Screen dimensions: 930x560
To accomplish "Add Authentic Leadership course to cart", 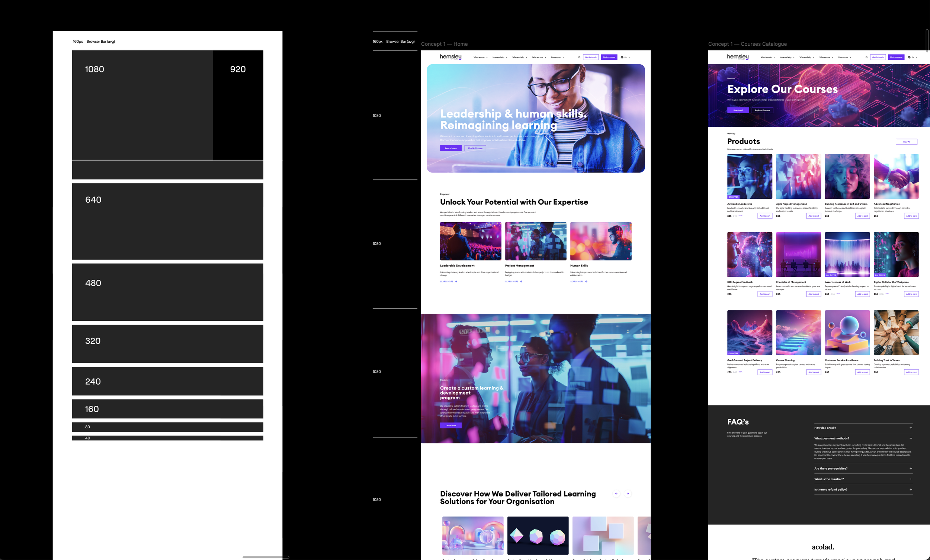I will coord(765,216).
